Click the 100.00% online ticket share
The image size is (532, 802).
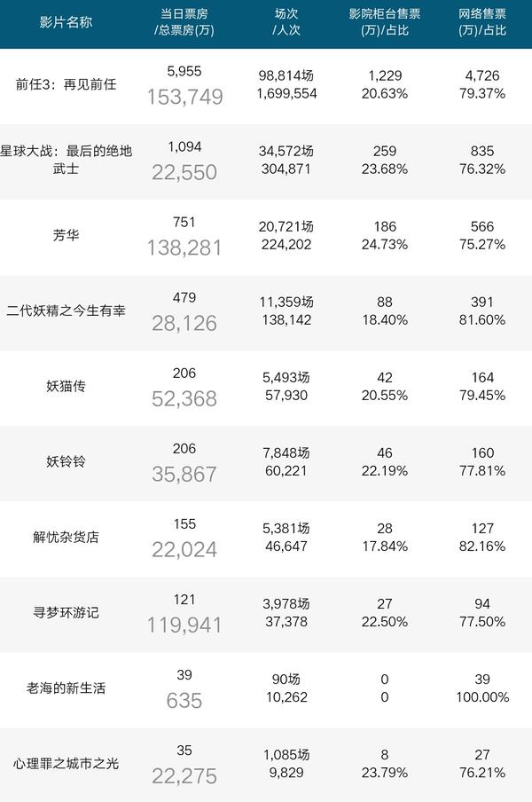coord(483,697)
